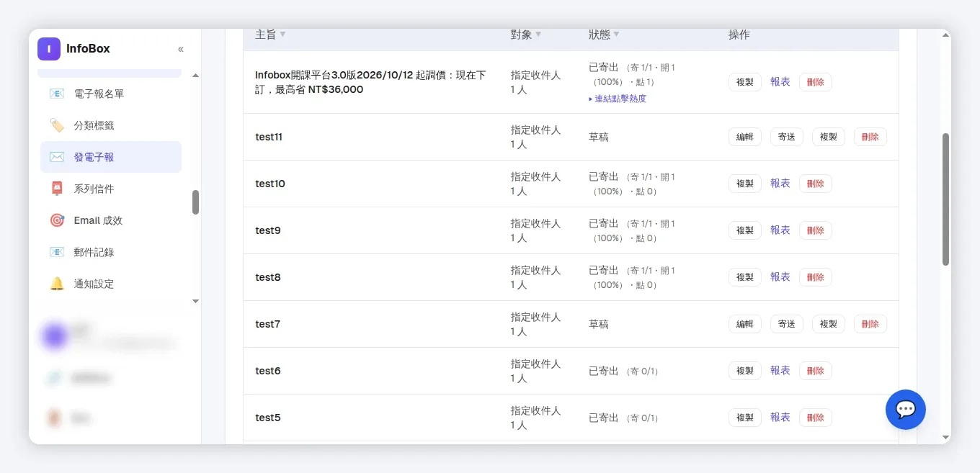
Task: Click 刪除 for test11
Action: coord(870,137)
